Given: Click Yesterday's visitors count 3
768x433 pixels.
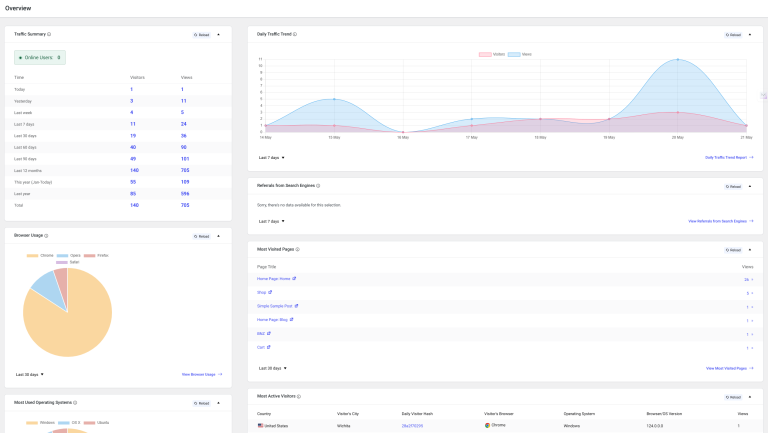Looking at the screenshot, I should tap(131, 101).
